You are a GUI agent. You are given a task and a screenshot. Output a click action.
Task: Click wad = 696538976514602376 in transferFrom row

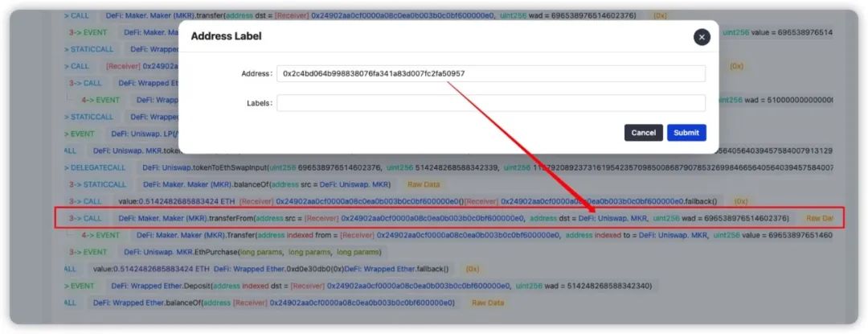pyautogui.click(x=735, y=218)
